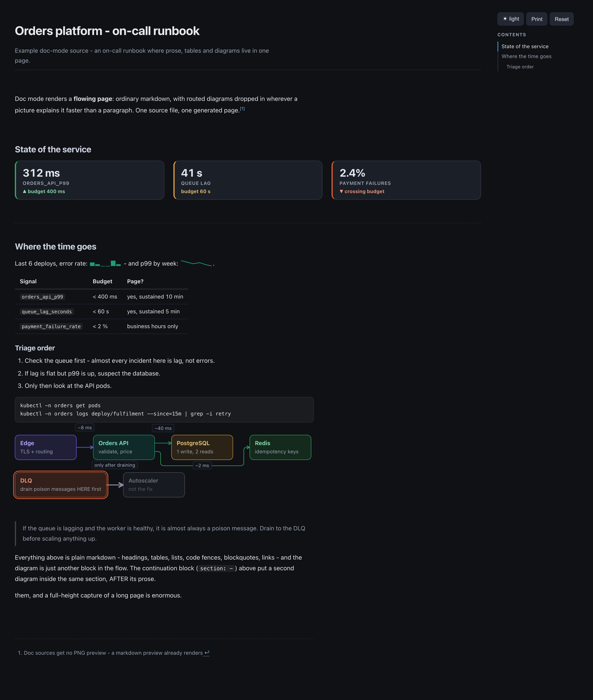Click the green up-triangle beside budget 400 ms

[x=25, y=191]
